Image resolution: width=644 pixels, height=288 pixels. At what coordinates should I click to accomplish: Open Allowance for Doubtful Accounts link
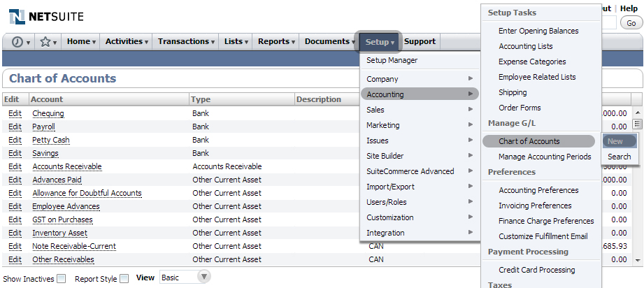[87, 193]
